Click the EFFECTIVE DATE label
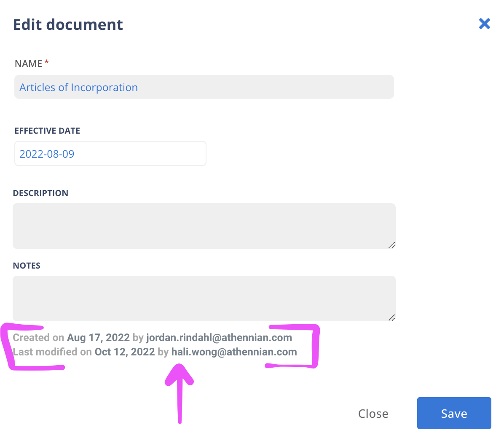504x441 pixels. (47, 131)
